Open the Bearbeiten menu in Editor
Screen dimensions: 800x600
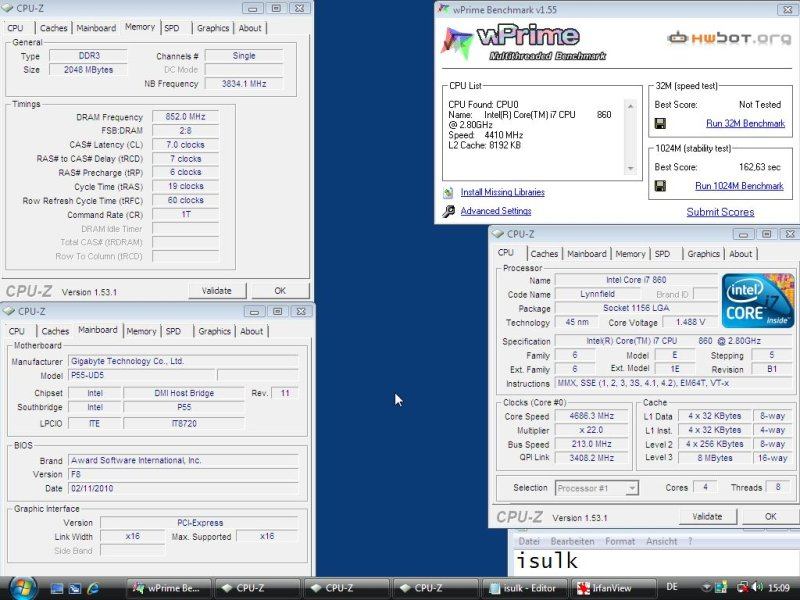pyautogui.click(x=572, y=541)
